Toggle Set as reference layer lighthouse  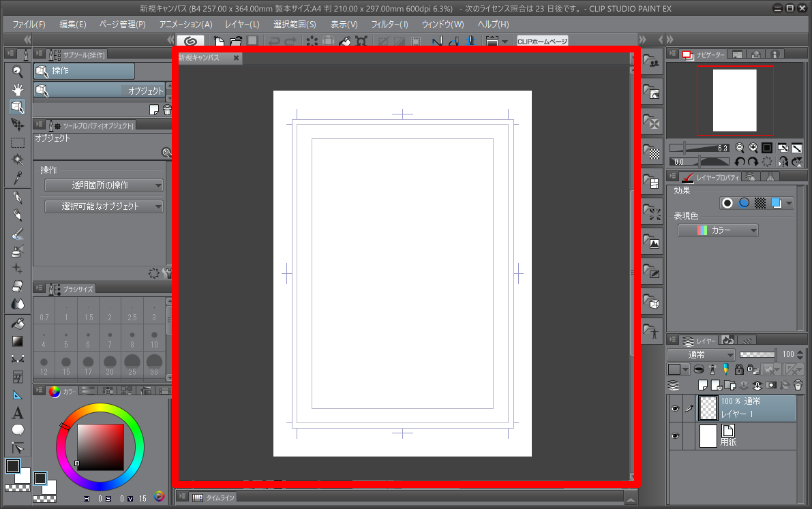[x=712, y=369]
